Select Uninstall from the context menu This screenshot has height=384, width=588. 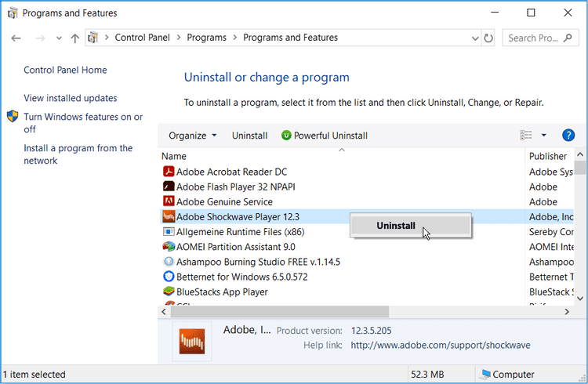(411, 226)
